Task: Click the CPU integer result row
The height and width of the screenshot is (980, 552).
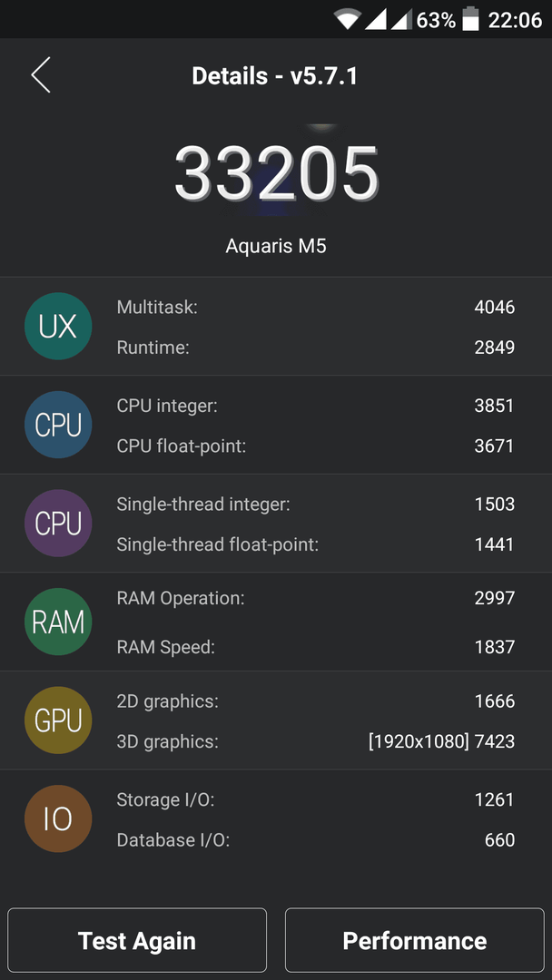Action: pos(316,406)
